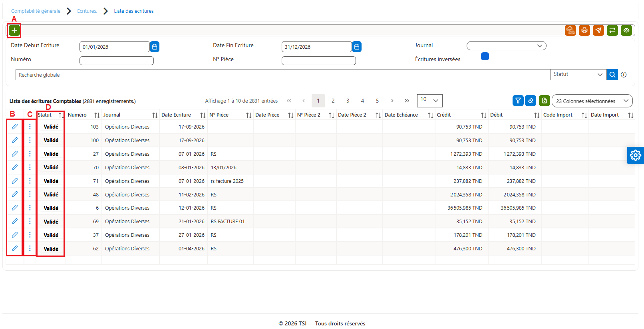Click the single-chevron next page arrow

(x=392, y=101)
